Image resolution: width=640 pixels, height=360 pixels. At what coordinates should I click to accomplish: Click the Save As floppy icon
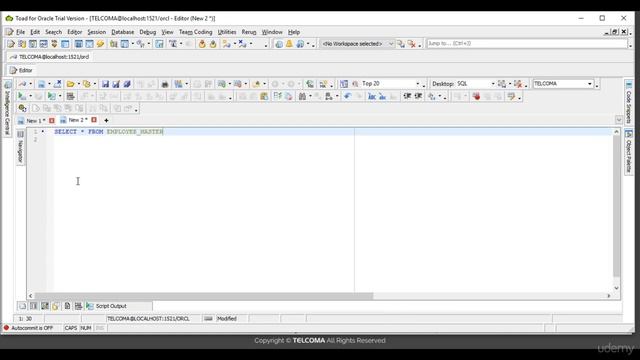116,84
